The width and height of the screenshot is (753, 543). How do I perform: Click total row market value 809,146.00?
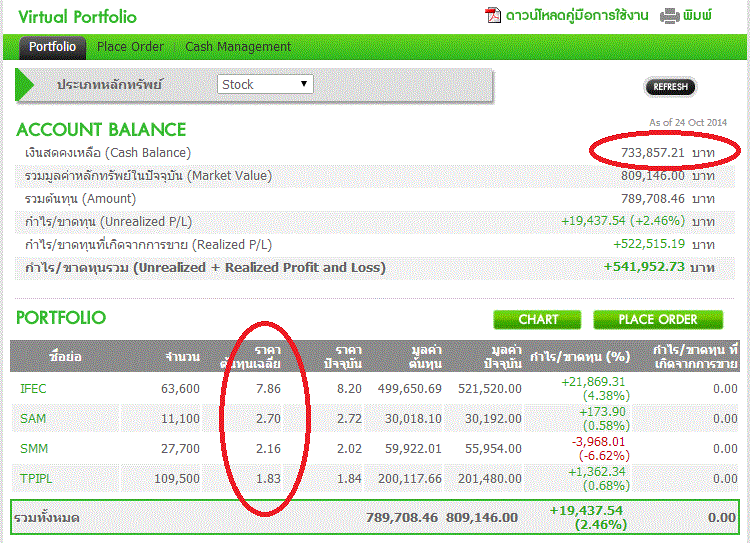pos(482,518)
